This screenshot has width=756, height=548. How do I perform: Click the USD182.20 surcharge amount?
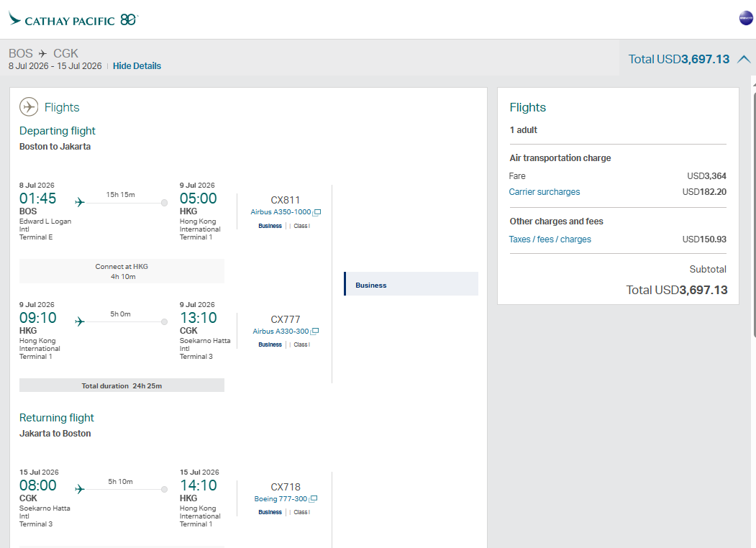pos(704,192)
